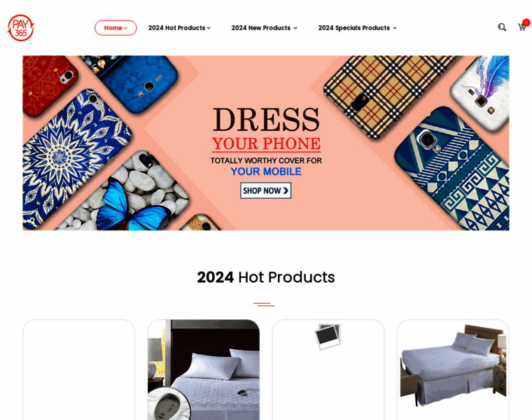Open the search magnifier icon
532x420 pixels.
[502, 27]
